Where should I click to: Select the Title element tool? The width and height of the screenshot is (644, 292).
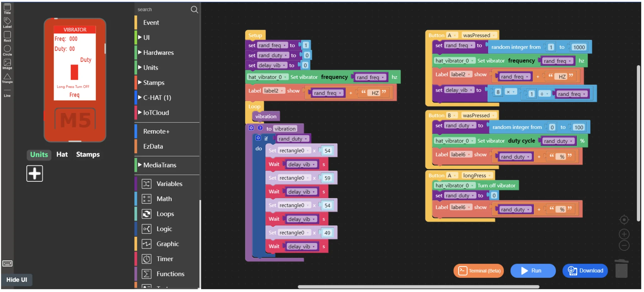[x=7, y=9]
